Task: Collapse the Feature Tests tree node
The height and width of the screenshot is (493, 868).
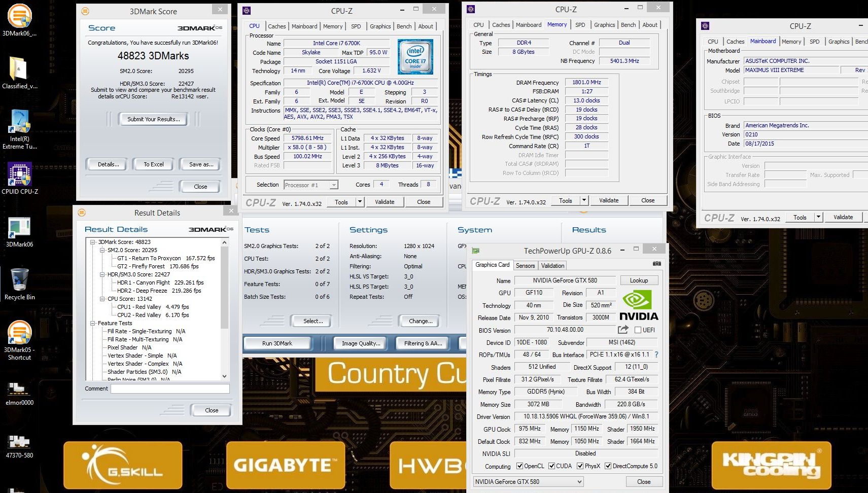Action: click(93, 323)
